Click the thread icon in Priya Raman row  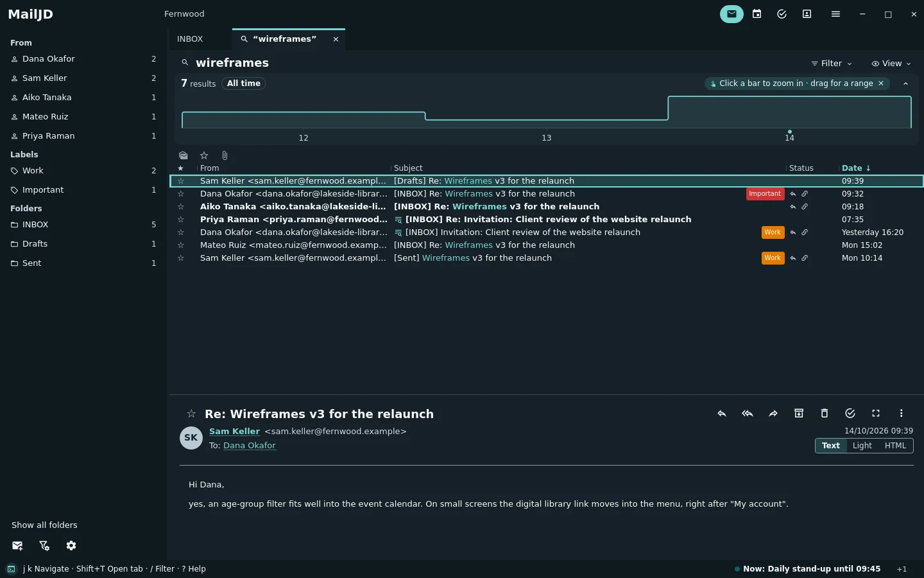click(398, 220)
